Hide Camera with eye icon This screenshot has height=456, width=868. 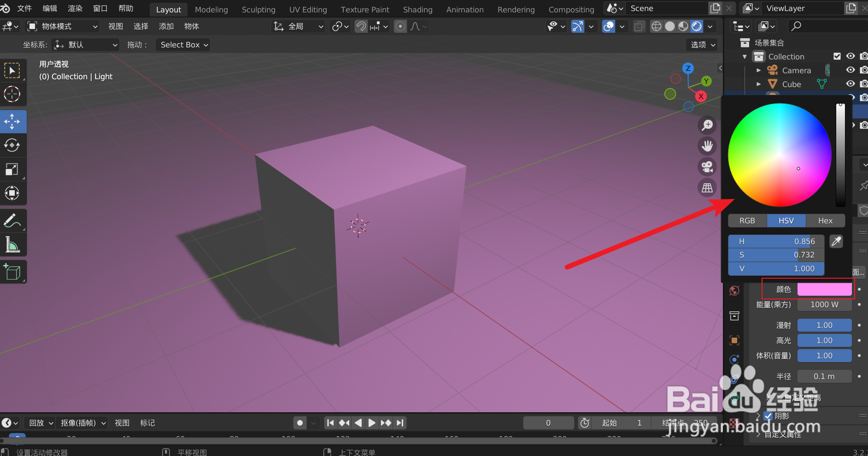pos(850,70)
